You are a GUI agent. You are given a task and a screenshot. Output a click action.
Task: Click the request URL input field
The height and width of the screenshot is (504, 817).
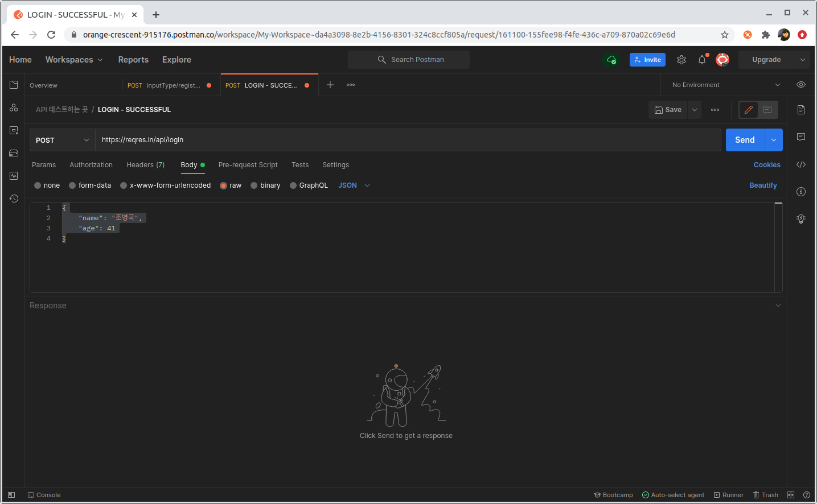(408, 140)
